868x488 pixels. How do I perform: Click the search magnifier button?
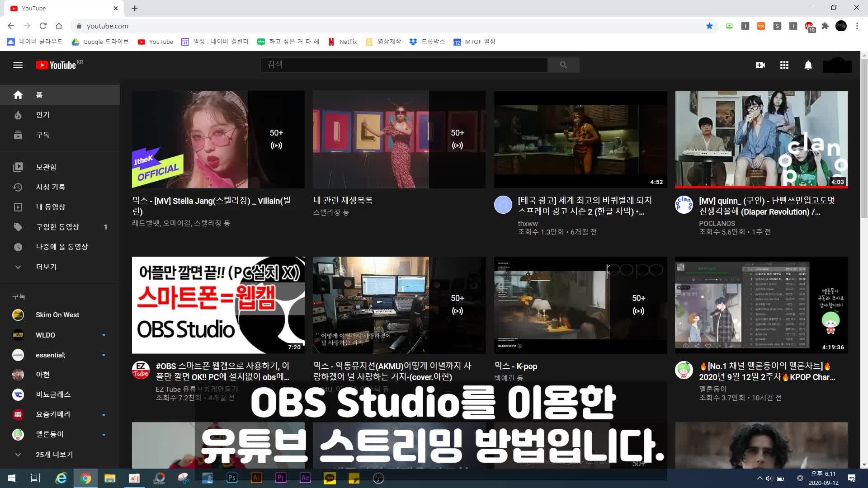[563, 65]
